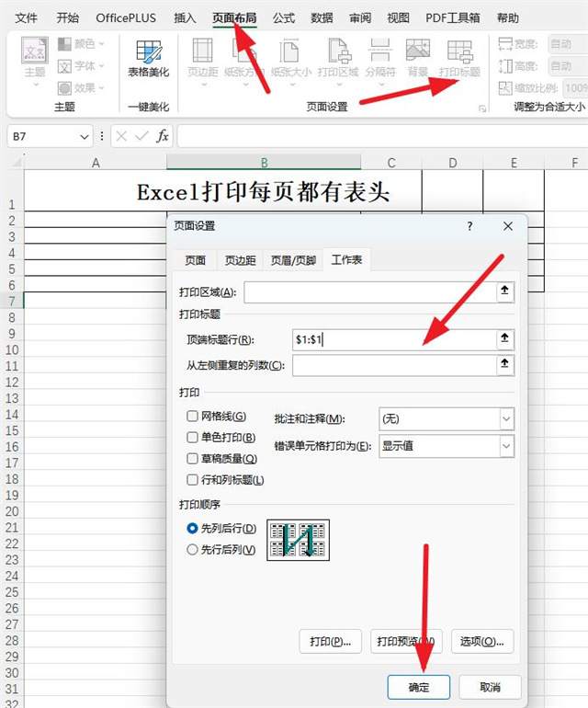The image size is (588, 708).
Task: Switch to the Page (页面) dialog tab
Action: (195, 260)
